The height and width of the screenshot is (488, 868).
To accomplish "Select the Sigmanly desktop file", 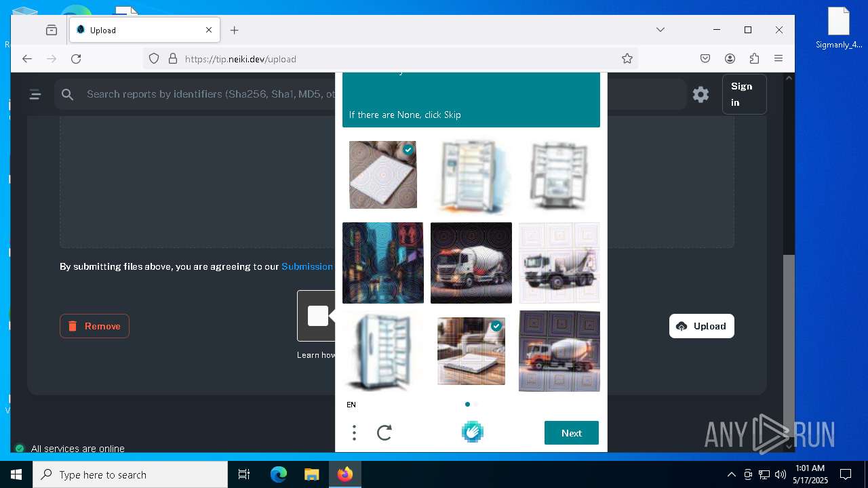I will [839, 28].
